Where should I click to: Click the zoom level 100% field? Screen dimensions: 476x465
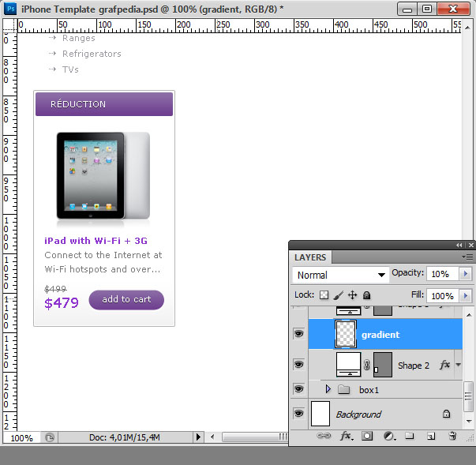21,438
